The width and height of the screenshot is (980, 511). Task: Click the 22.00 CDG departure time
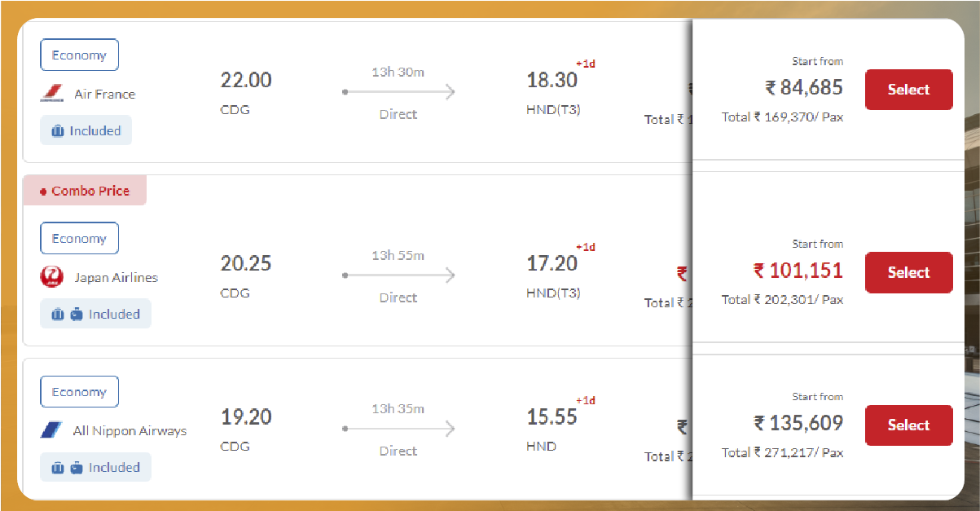[x=246, y=81]
